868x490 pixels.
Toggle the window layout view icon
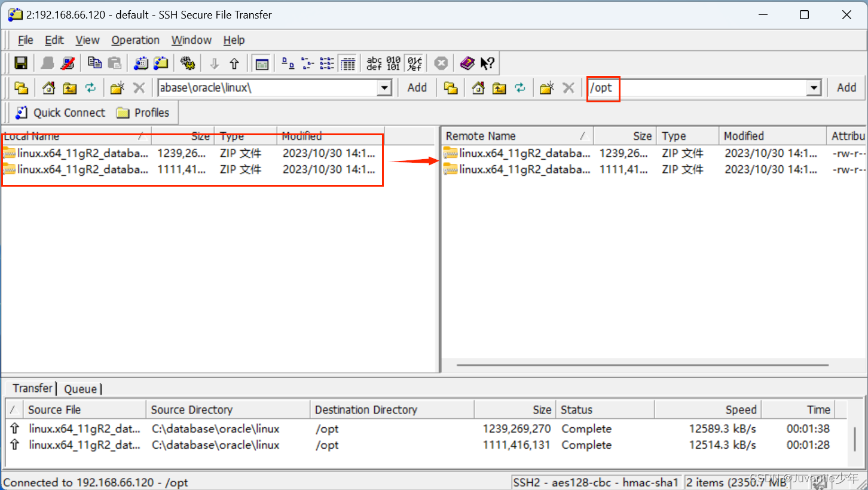pos(261,63)
